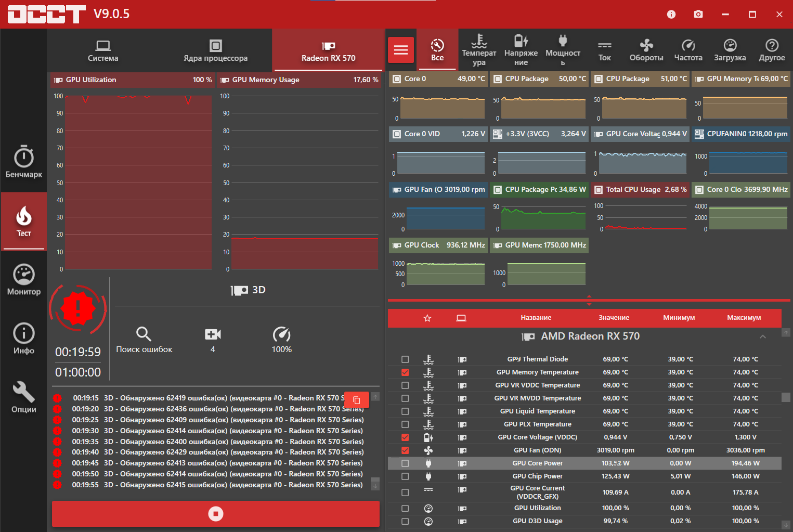The width and height of the screenshot is (793, 532).
Task: Click the sensor table scroll-down arrow
Action: coord(786,525)
